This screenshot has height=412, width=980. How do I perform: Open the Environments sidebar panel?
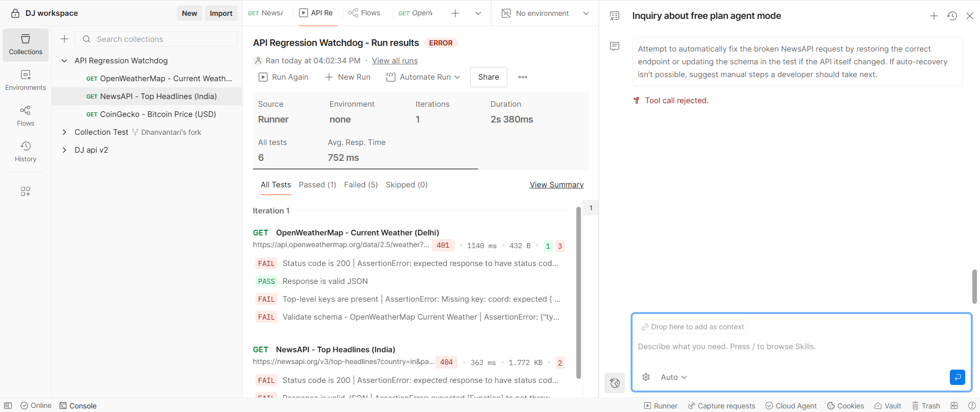[x=26, y=81]
